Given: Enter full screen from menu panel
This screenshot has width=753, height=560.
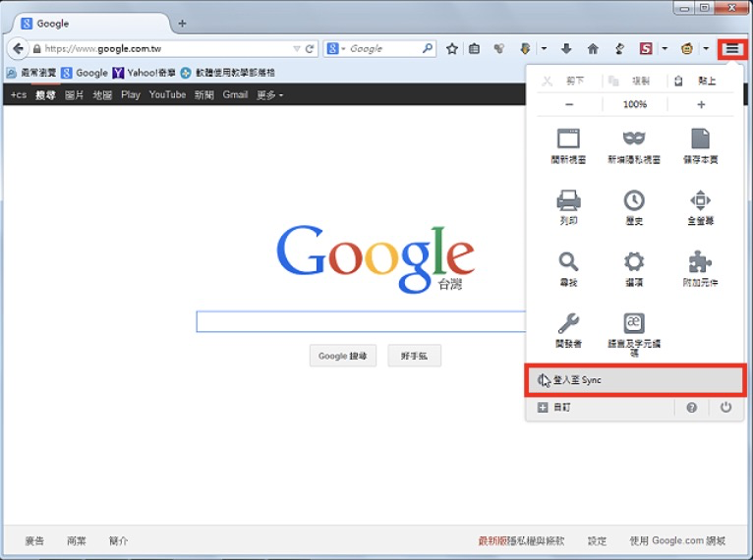Looking at the screenshot, I should tap(700, 207).
